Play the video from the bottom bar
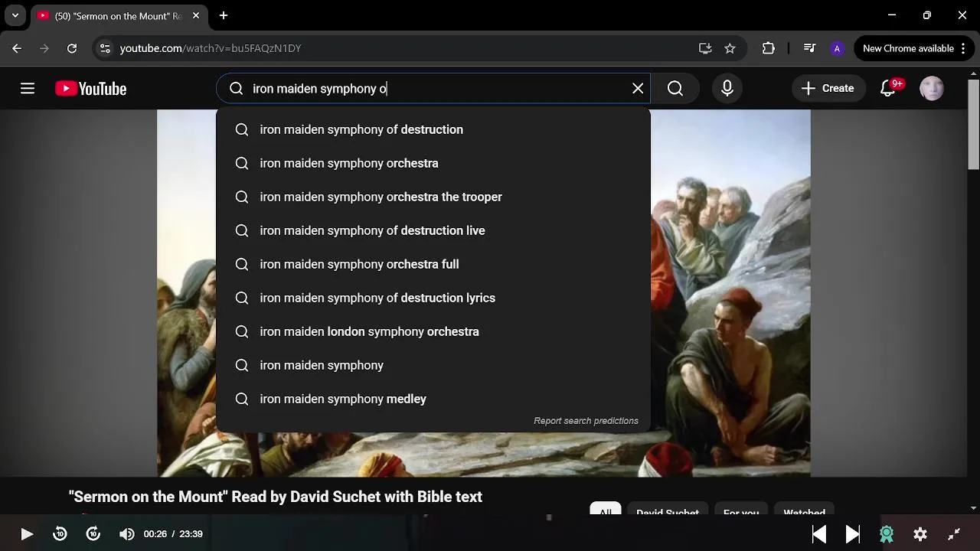Image resolution: width=980 pixels, height=551 pixels. [x=27, y=534]
